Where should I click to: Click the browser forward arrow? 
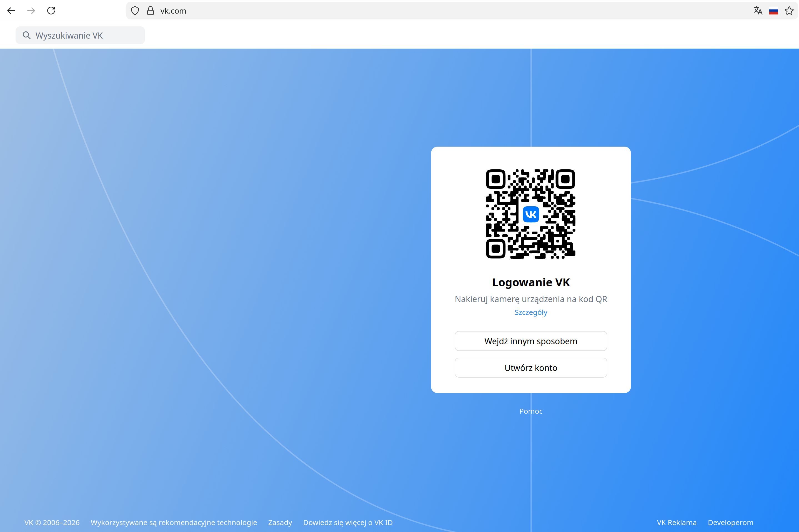coord(31,11)
